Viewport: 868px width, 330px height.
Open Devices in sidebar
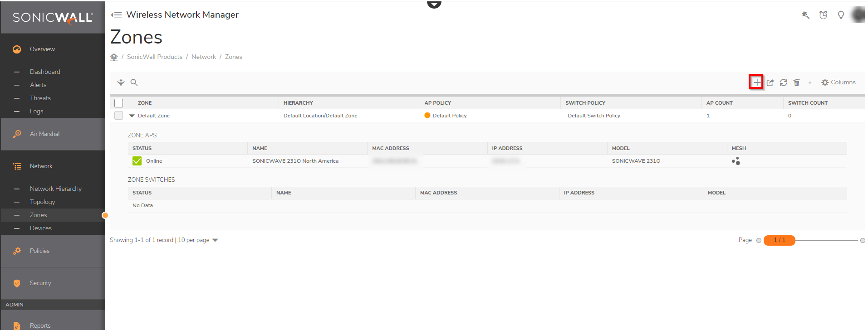click(x=41, y=228)
